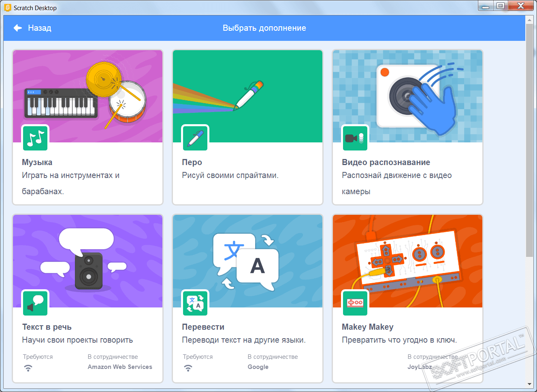Open the camera and hand video illustration

click(x=408, y=96)
